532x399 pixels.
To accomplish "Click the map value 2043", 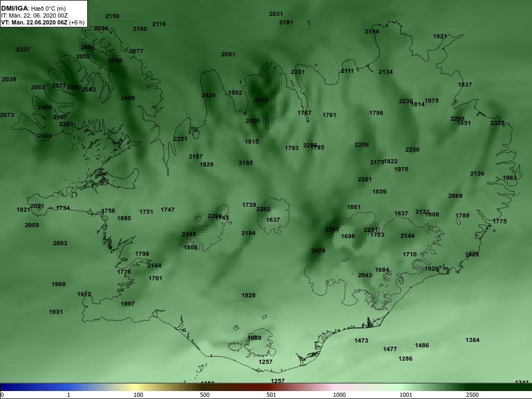I will [365, 275].
